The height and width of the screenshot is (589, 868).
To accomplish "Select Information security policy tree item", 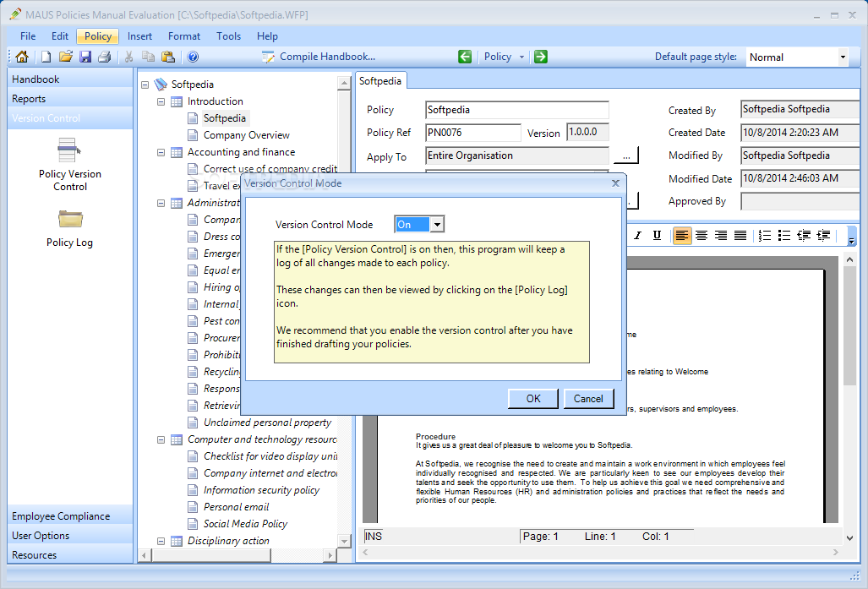I will (x=261, y=490).
